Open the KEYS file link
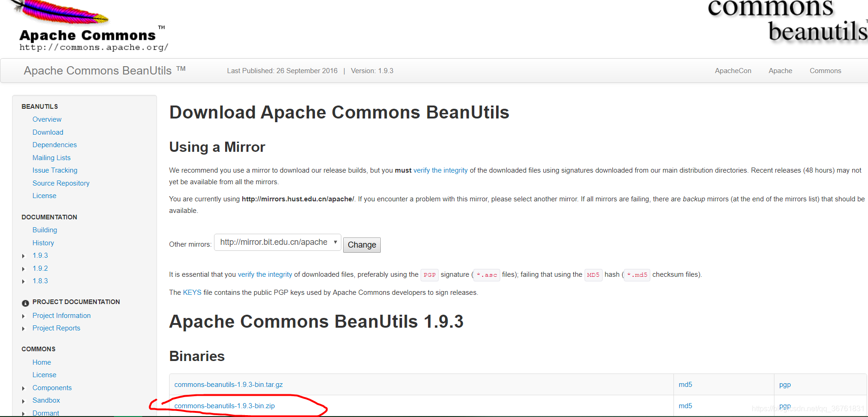The width and height of the screenshot is (868, 417). (192, 292)
